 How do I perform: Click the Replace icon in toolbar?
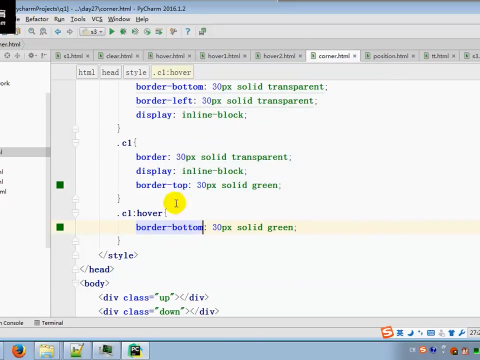pyautogui.click(x=43, y=31)
